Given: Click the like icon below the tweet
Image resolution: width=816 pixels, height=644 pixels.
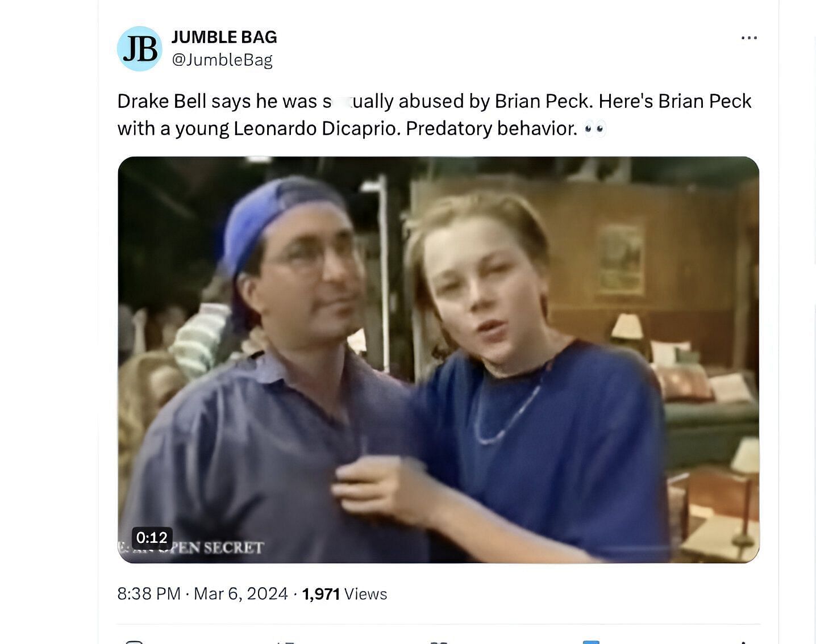Looking at the screenshot, I should click(439, 642).
